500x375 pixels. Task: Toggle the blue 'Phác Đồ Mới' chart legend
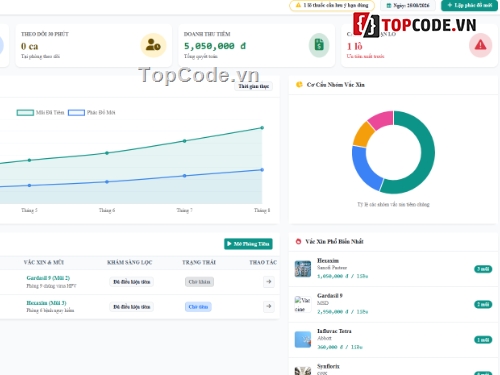[x=92, y=113]
